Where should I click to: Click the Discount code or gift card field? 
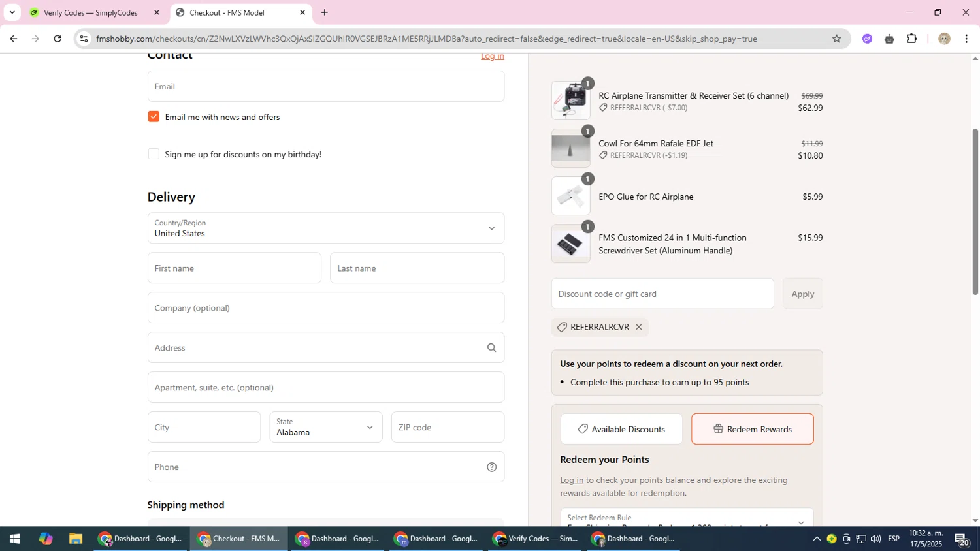[x=662, y=294]
